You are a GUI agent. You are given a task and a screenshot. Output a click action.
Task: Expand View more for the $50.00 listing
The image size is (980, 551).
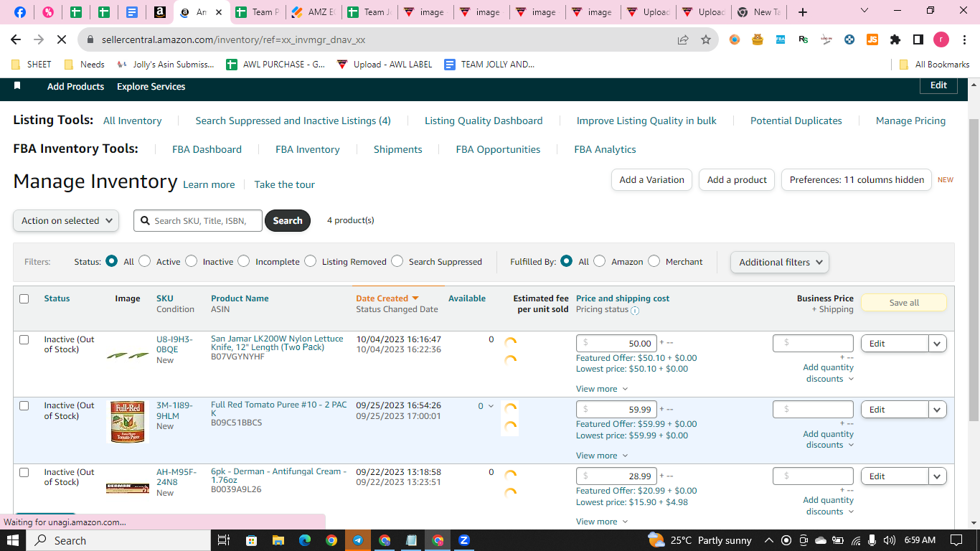pyautogui.click(x=602, y=389)
